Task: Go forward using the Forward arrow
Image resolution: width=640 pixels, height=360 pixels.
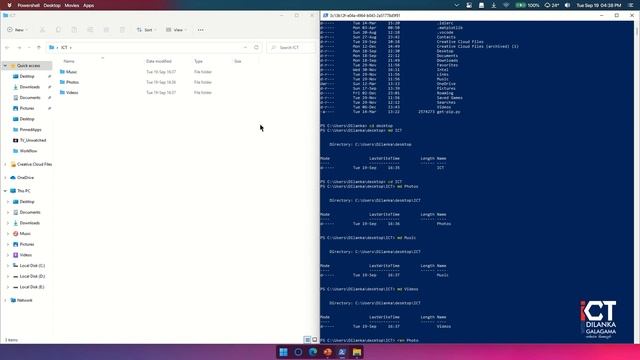Action: [19, 48]
